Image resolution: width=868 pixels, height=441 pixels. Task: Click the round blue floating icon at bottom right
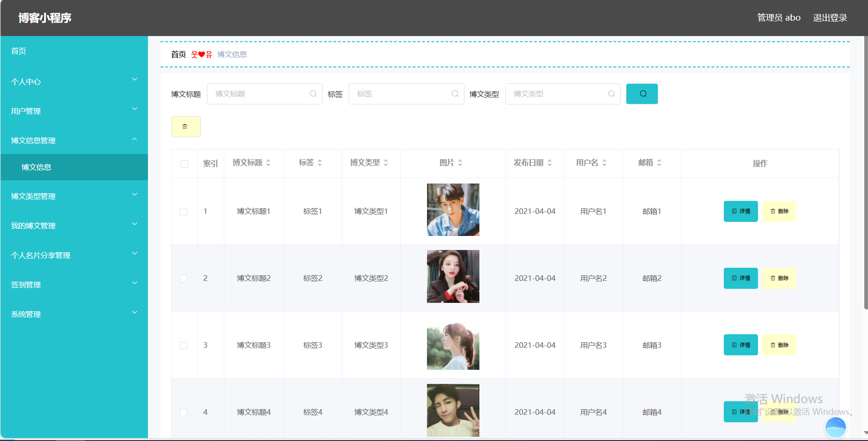[x=836, y=427]
